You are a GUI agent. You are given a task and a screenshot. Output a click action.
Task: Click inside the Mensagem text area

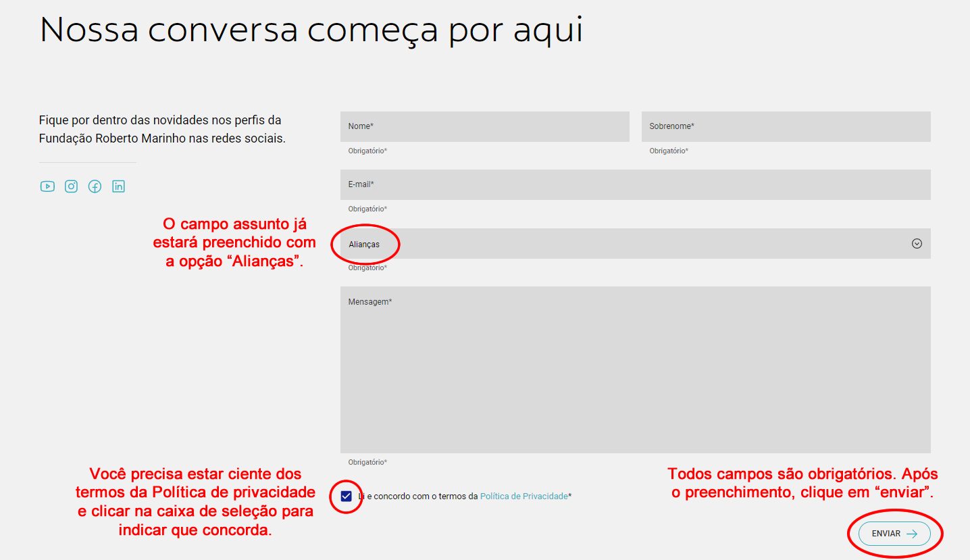coord(635,372)
